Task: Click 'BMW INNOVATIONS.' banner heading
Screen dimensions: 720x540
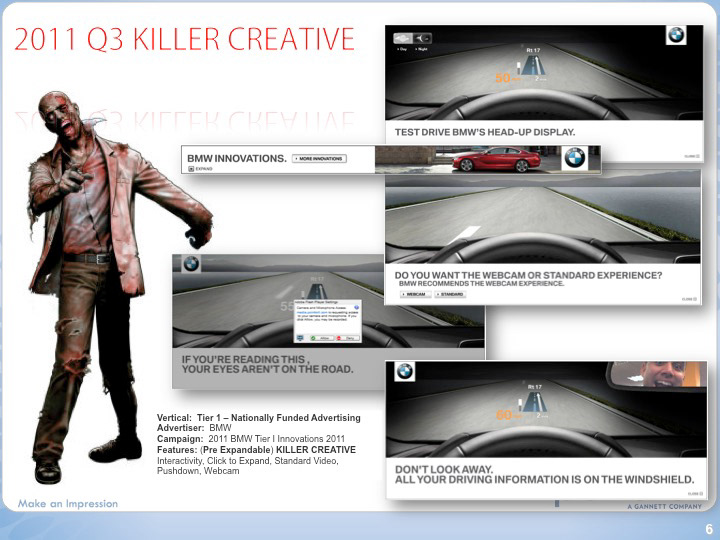Action: [236, 158]
